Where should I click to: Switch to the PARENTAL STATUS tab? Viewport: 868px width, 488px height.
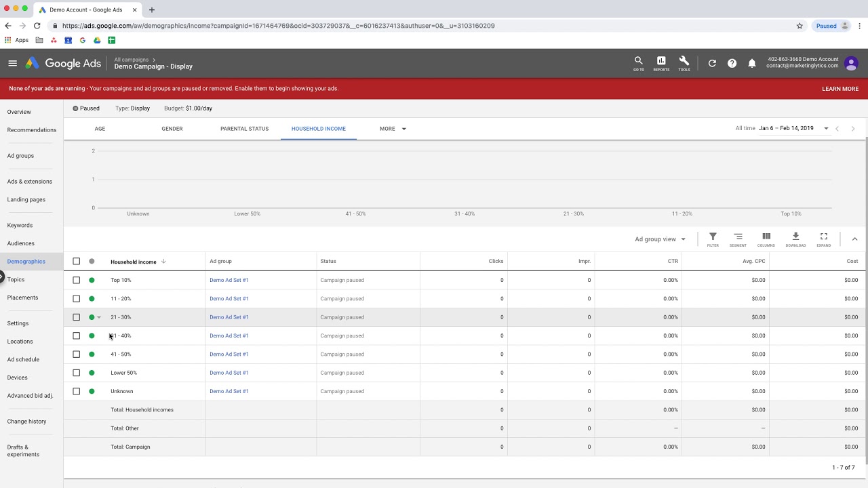(x=244, y=128)
